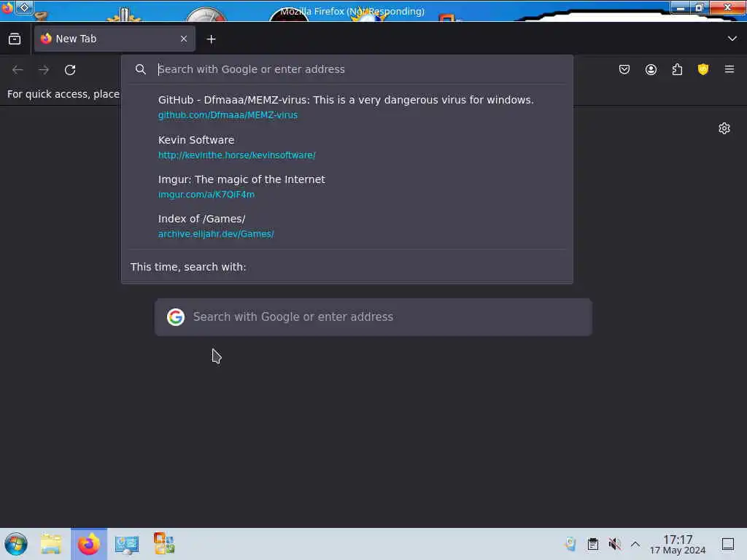Focus the top address bar field
The image size is (747, 560).
347,69
